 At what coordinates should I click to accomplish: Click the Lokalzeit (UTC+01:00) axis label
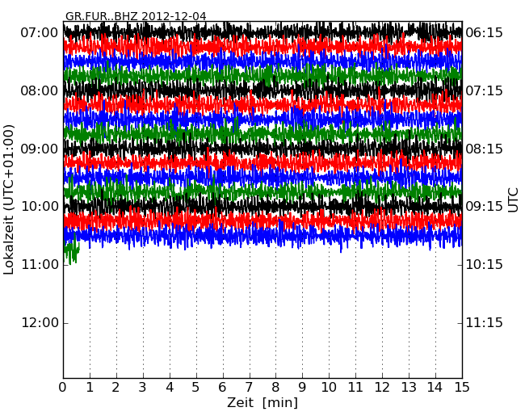tap(9, 200)
